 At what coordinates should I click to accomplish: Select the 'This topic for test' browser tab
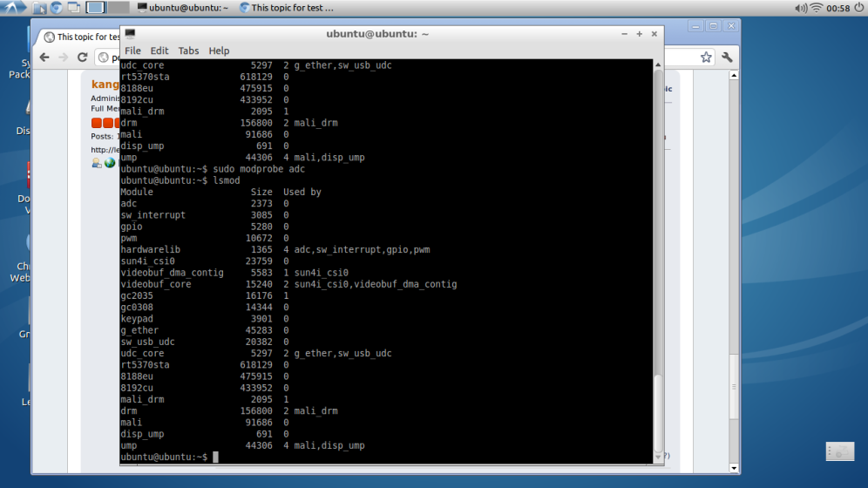(x=81, y=37)
